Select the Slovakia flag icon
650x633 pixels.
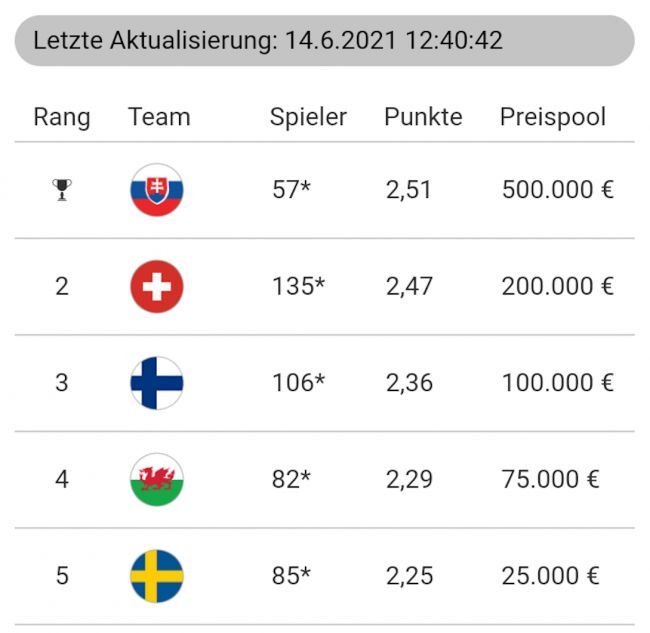pyautogui.click(x=157, y=190)
